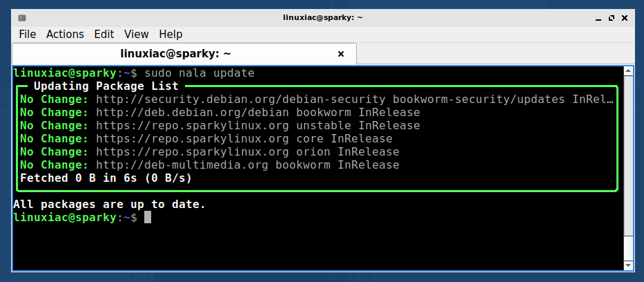Close the terminal window
The width and height of the screenshot is (644, 282).
pos(624,18)
